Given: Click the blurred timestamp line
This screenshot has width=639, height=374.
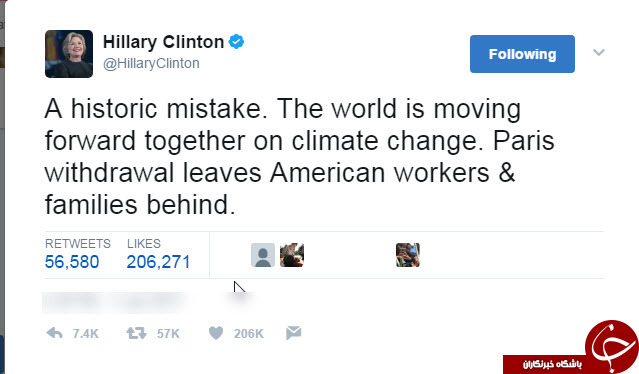Looking at the screenshot, I should pos(149,303).
